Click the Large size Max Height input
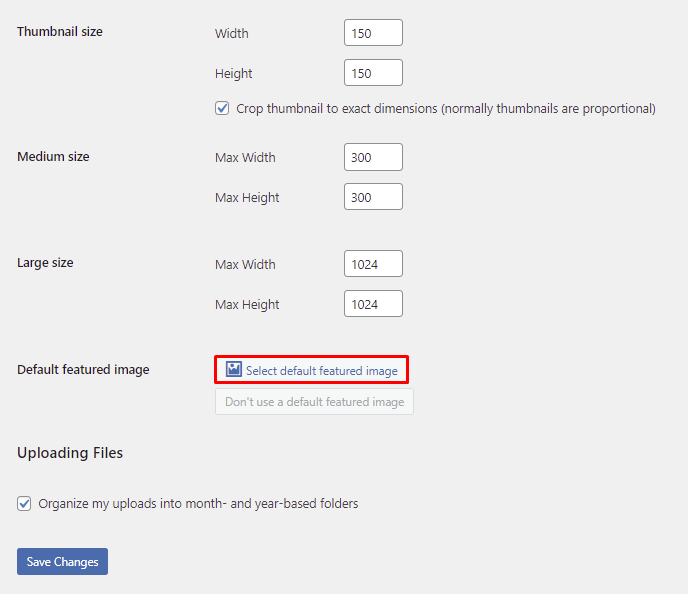Viewport: 688px width, 594px height. 373,304
